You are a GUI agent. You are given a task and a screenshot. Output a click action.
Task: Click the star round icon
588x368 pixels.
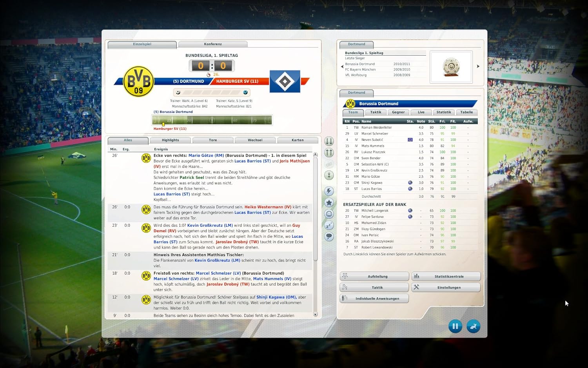(329, 202)
